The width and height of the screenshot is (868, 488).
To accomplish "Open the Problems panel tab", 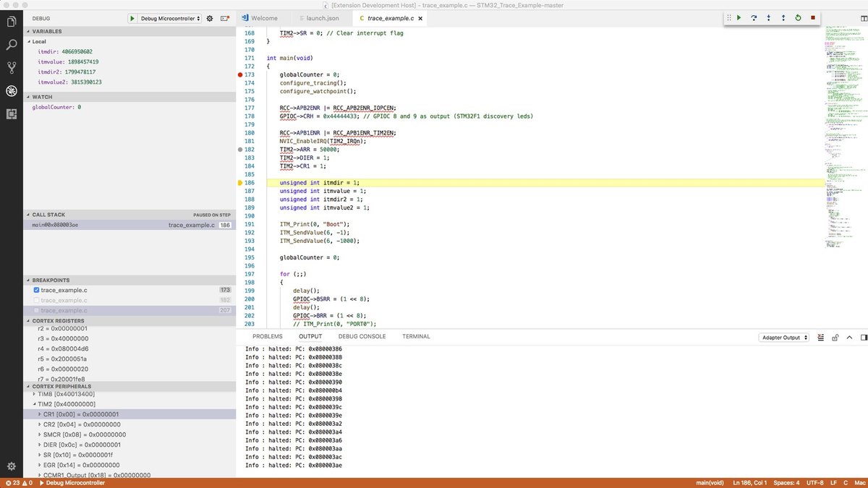I will [x=267, y=336].
